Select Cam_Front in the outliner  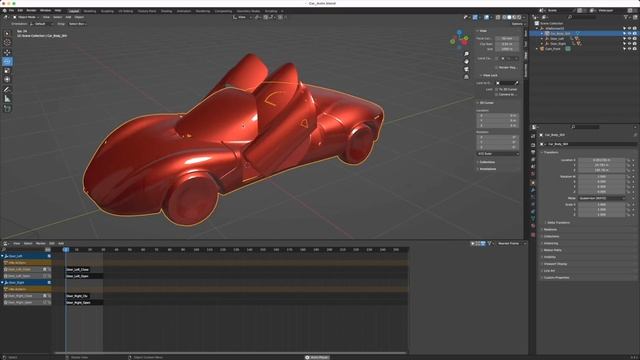click(553, 49)
